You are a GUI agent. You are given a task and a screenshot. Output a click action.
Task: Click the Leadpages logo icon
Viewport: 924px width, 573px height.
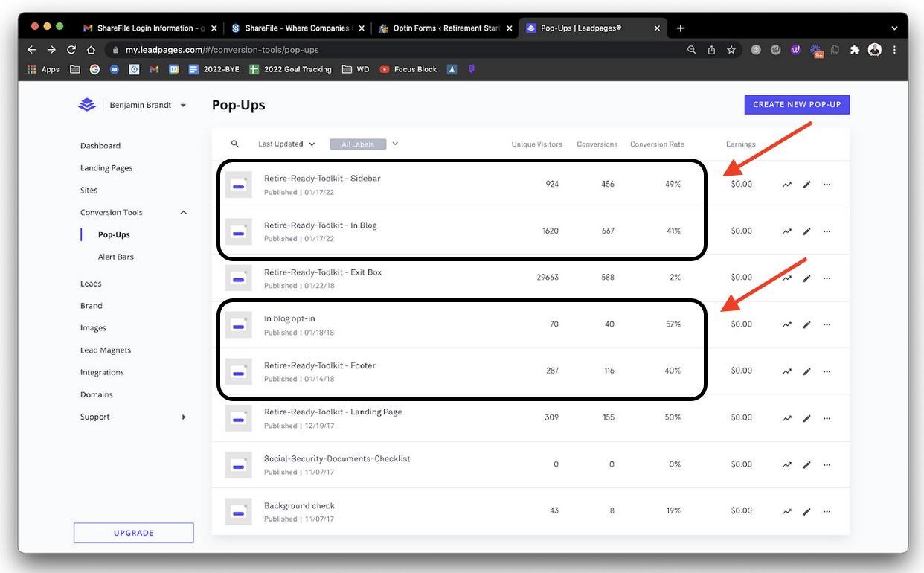(x=87, y=105)
